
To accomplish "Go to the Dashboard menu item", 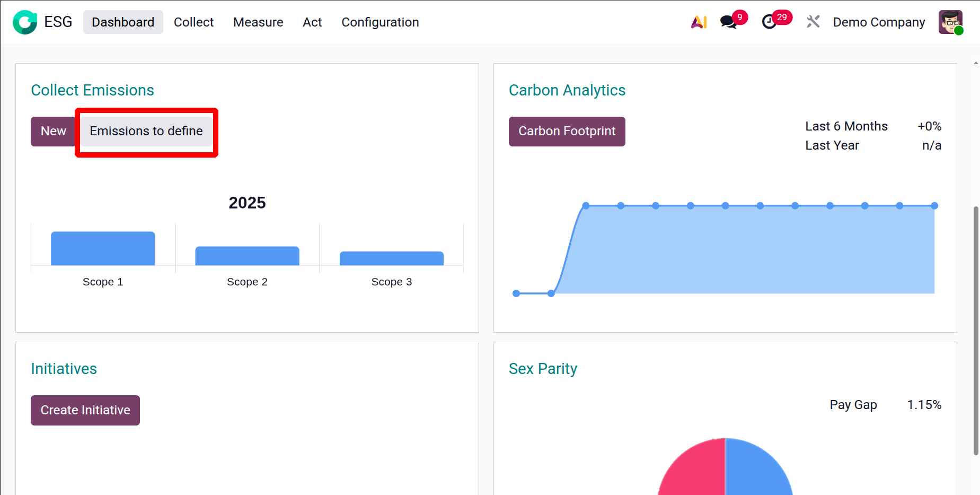I will coord(123,22).
